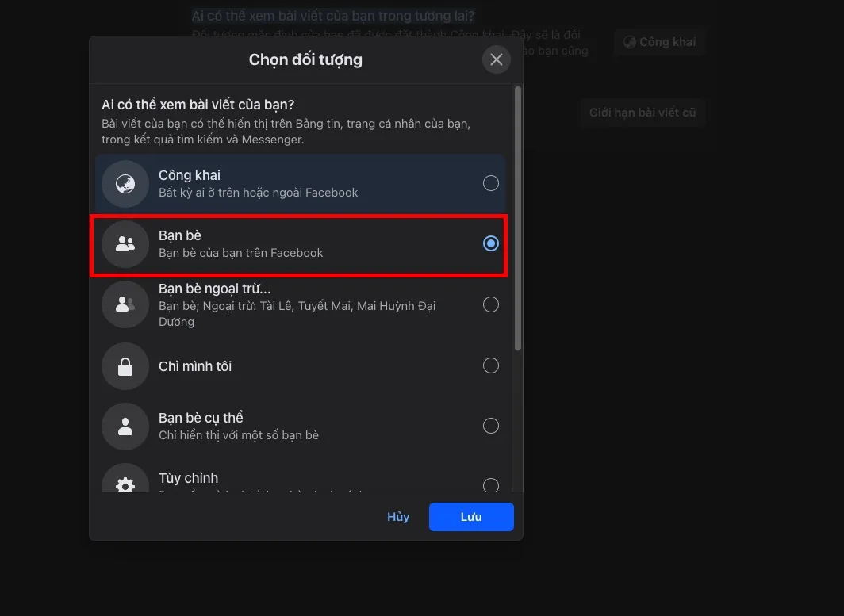The image size is (844, 616).
Task: Select the Tùy chỉnh radio button
Action: [491, 484]
